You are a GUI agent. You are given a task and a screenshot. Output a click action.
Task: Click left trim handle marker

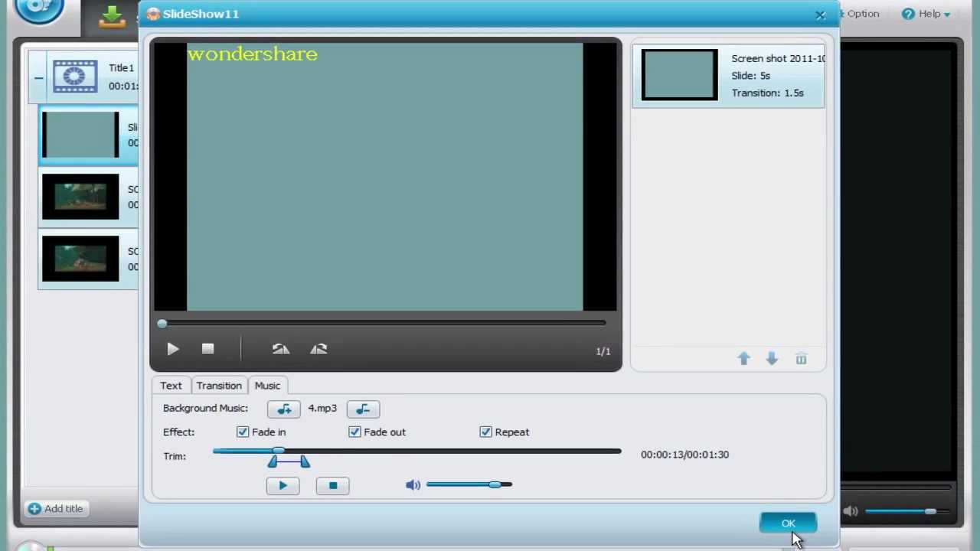coord(272,461)
